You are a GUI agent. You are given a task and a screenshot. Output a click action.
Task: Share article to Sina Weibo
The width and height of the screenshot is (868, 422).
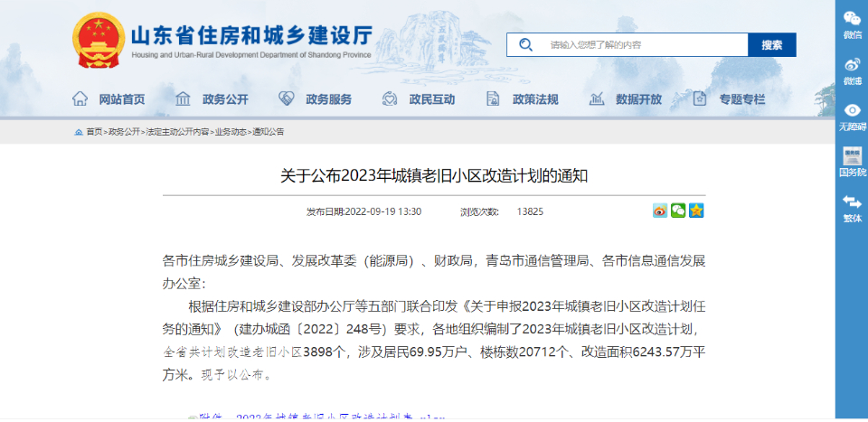pyautogui.click(x=660, y=211)
